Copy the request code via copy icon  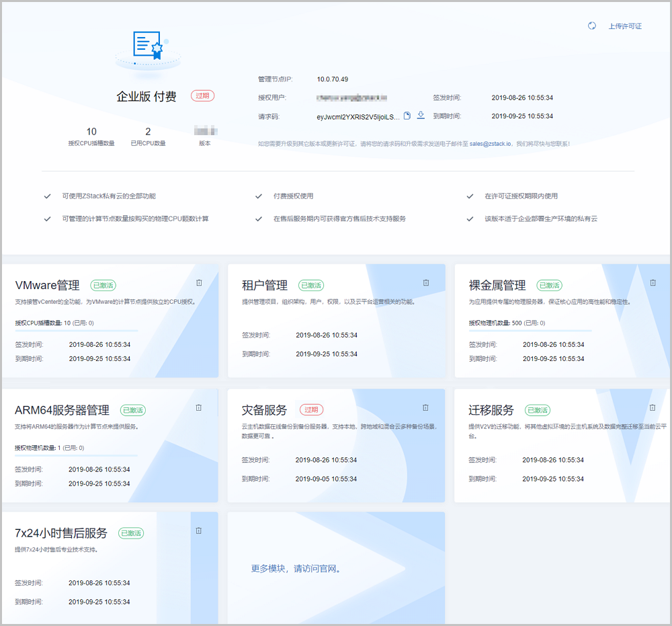click(x=407, y=116)
